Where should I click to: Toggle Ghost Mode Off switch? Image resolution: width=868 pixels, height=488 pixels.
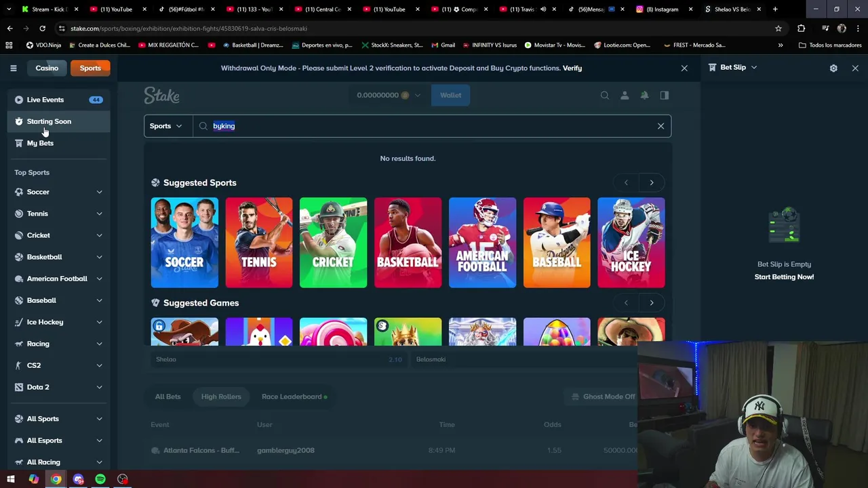604,396
